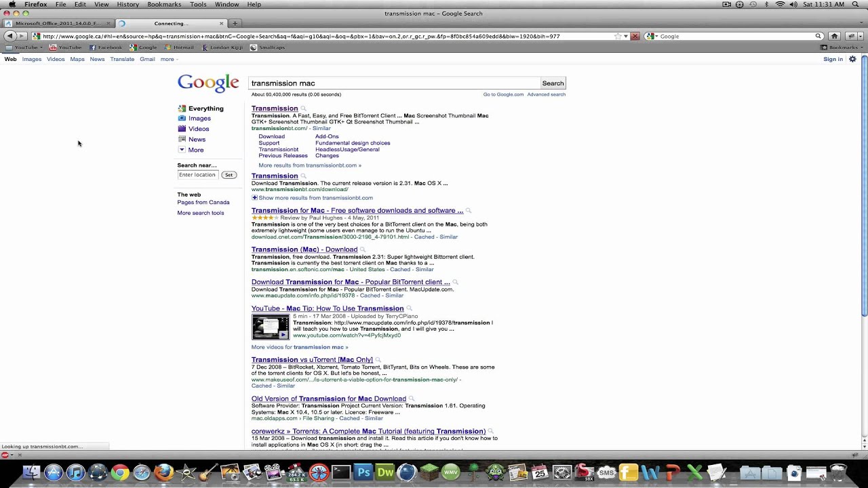Open 'Old Version of Transmission for Mac Download'
The width and height of the screenshot is (868, 488).
point(329,399)
